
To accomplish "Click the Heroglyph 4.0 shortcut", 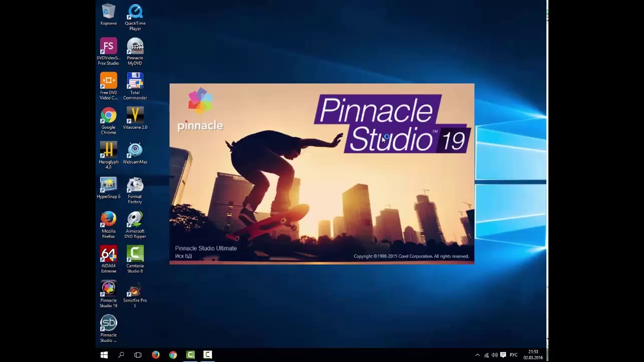I will click(108, 156).
